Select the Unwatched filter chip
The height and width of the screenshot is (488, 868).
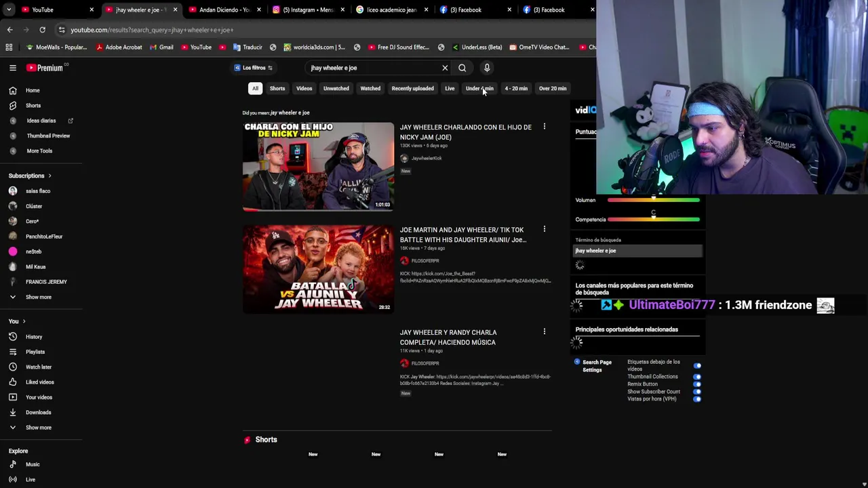coord(336,88)
